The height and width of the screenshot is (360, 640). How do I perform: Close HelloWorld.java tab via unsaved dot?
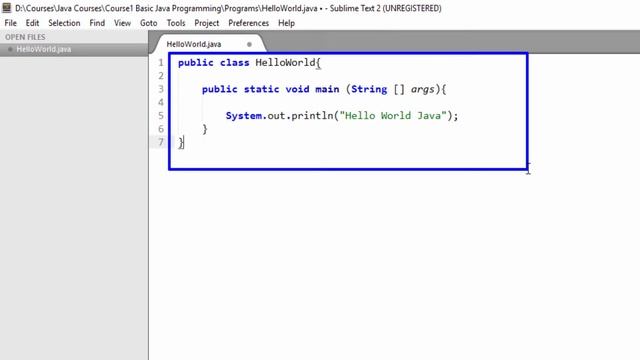click(249, 44)
